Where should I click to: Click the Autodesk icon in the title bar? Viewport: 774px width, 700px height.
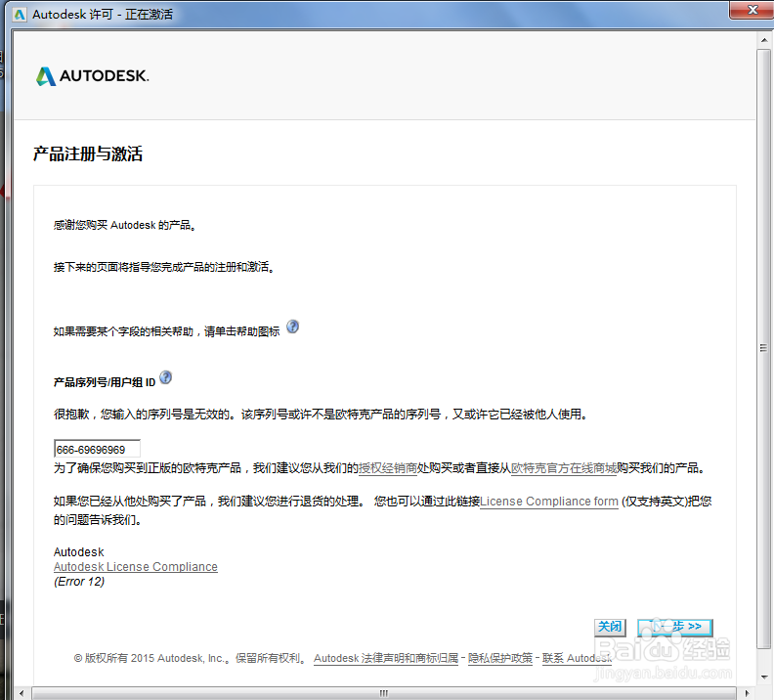[x=20, y=15]
